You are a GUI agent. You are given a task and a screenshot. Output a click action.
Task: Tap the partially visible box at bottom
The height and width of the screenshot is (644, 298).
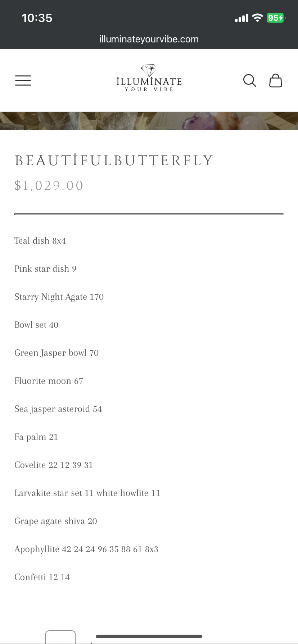[60, 637]
